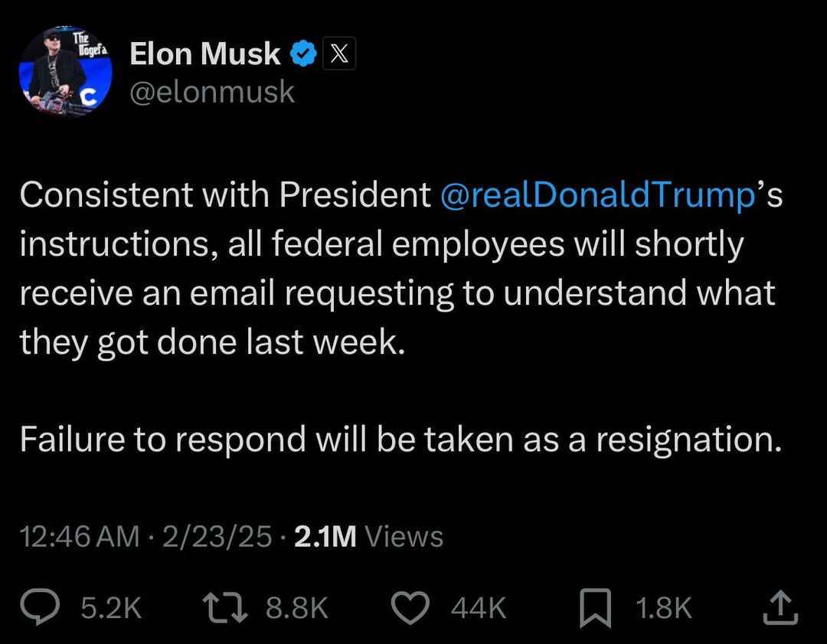This screenshot has width=827, height=644.
Task: Click the Elon Musk display name
Action: [205, 54]
